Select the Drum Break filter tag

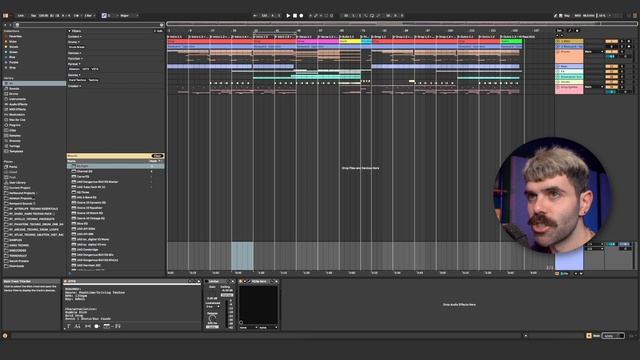pyautogui.click(x=76, y=47)
